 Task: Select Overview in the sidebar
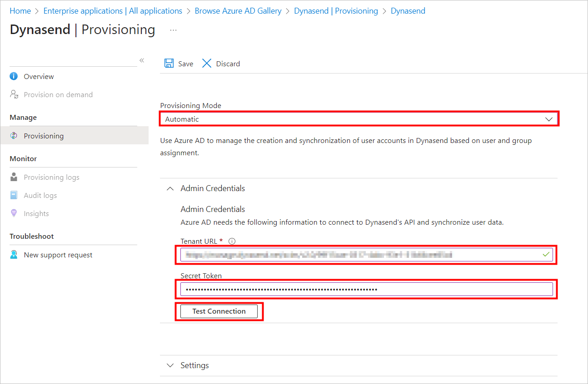38,76
